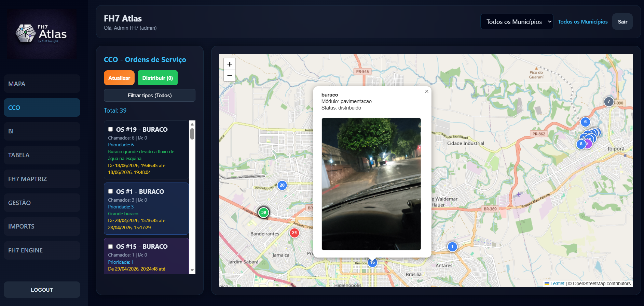Viewport: 644px width, 306px height.
Task: Click the service order list scrollbar thumb
Action: coord(192,134)
